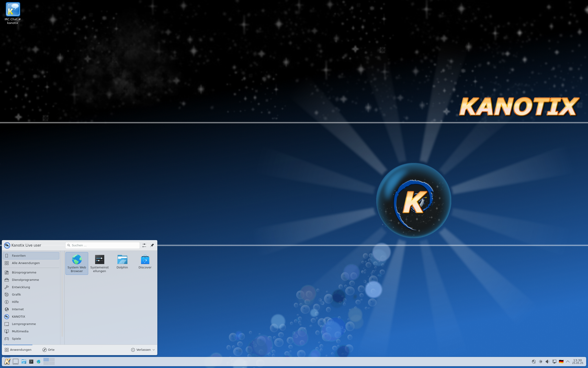Open Systemeinstellungen from the favorites grid

pos(99,263)
